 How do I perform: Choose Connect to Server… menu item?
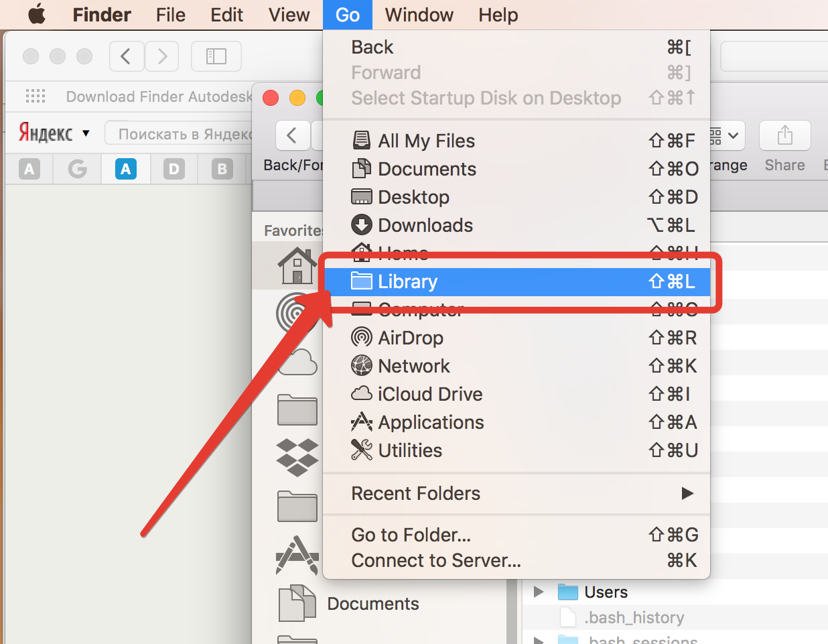click(x=516, y=560)
